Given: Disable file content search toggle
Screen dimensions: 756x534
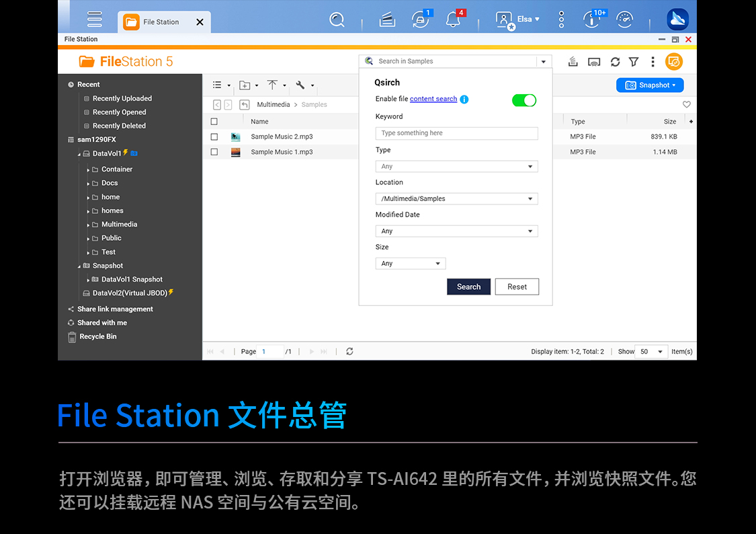Looking at the screenshot, I should click(x=524, y=100).
